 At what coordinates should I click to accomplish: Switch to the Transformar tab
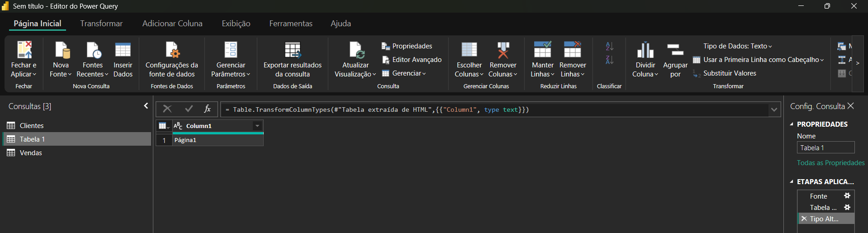(101, 24)
